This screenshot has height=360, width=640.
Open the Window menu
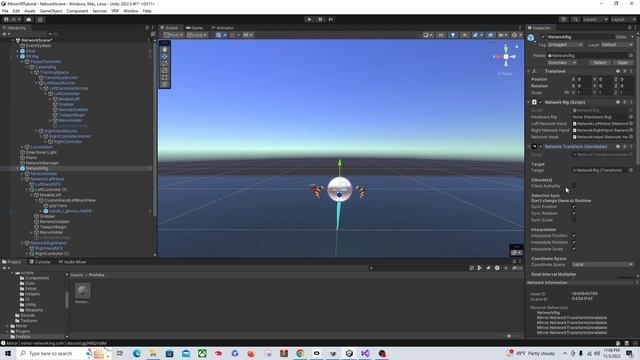click(x=131, y=11)
